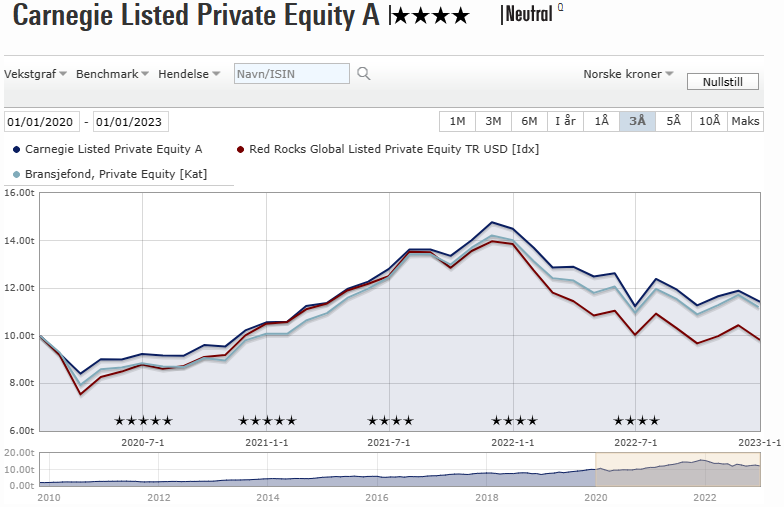
Task: Click the four-star rating marker at 2022-1-1
Action: pos(514,420)
